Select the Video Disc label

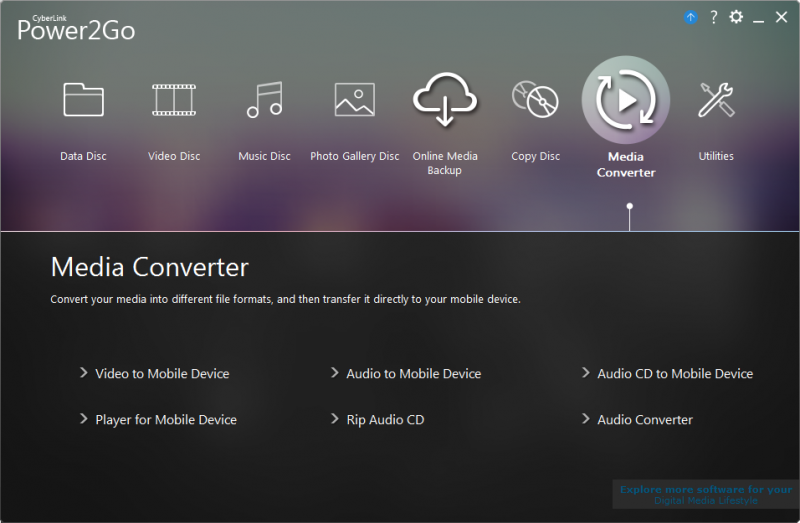point(174,156)
